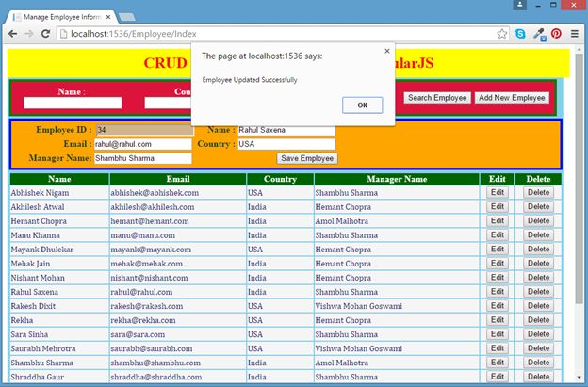Click the browser forward arrow
The width and height of the screenshot is (588, 387).
[29, 34]
